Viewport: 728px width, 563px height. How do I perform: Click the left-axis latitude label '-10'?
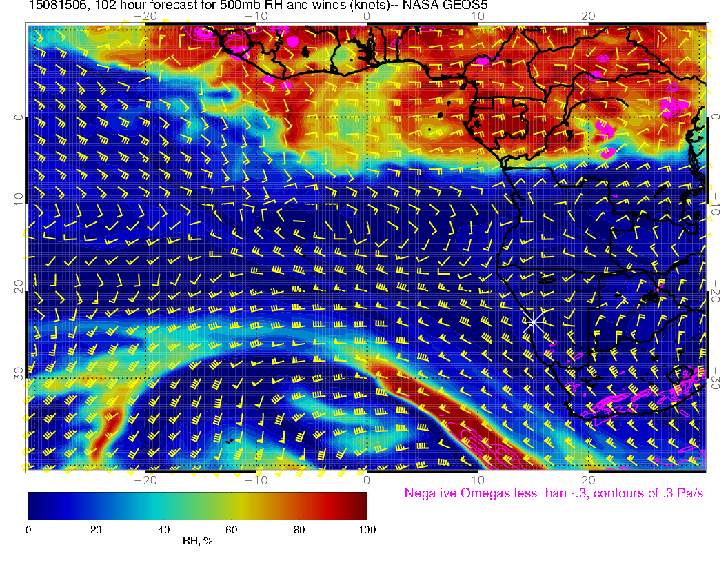point(18,204)
